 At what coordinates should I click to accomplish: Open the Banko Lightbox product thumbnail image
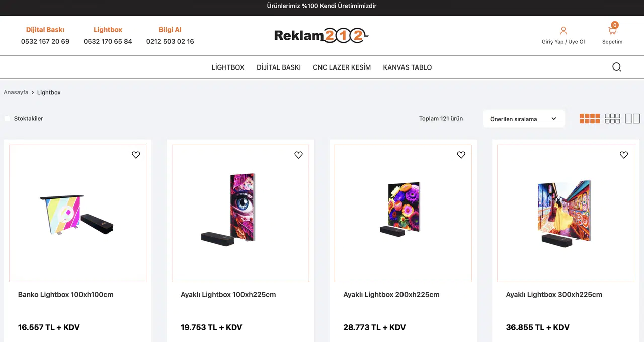tap(77, 213)
